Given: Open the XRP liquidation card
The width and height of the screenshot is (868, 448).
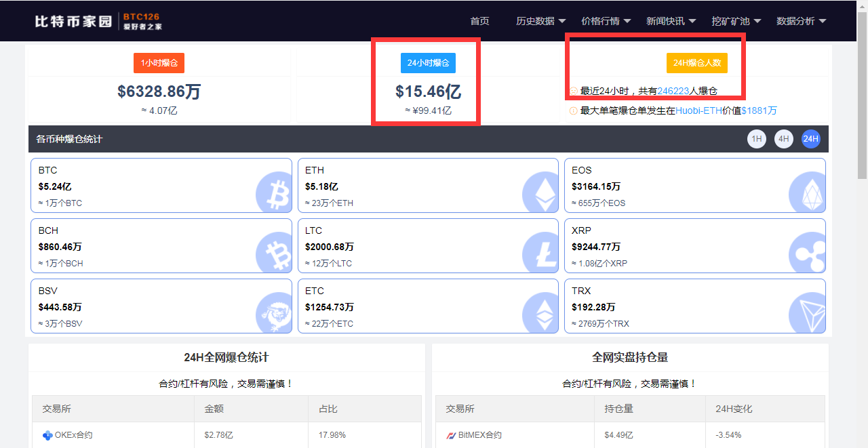Looking at the screenshot, I should [x=695, y=246].
